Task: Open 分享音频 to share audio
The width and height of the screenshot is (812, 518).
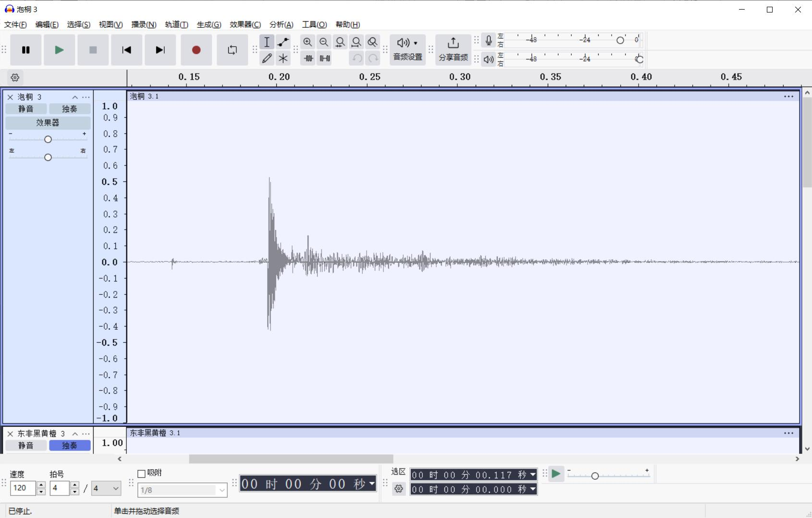Action: [452, 50]
